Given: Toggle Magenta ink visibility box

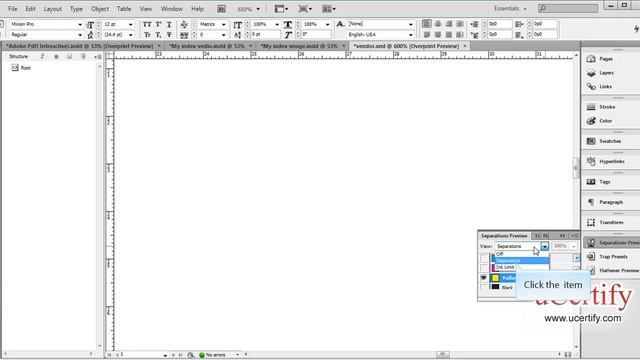Looking at the screenshot, I should point(484,268).
